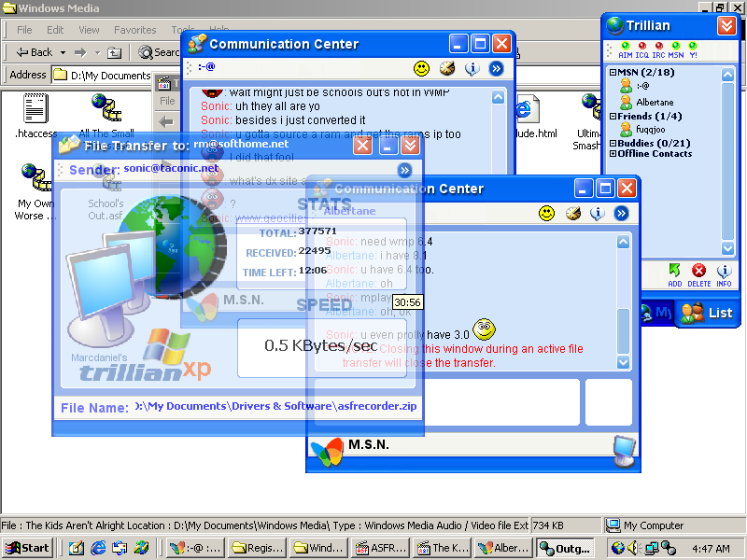Viewport: 747px width, 560px height.
Task: Click the Back button in Explorer toolbar
Action: pos(34,52)
